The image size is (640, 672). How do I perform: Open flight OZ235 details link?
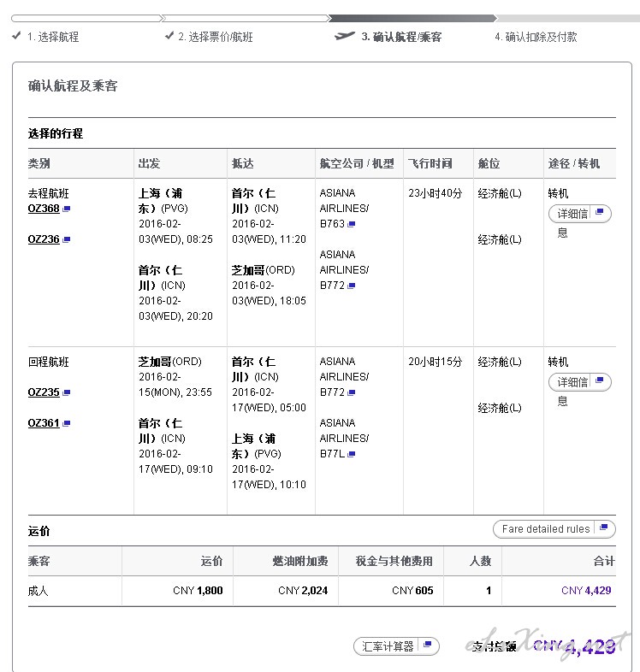click(44, 392)
